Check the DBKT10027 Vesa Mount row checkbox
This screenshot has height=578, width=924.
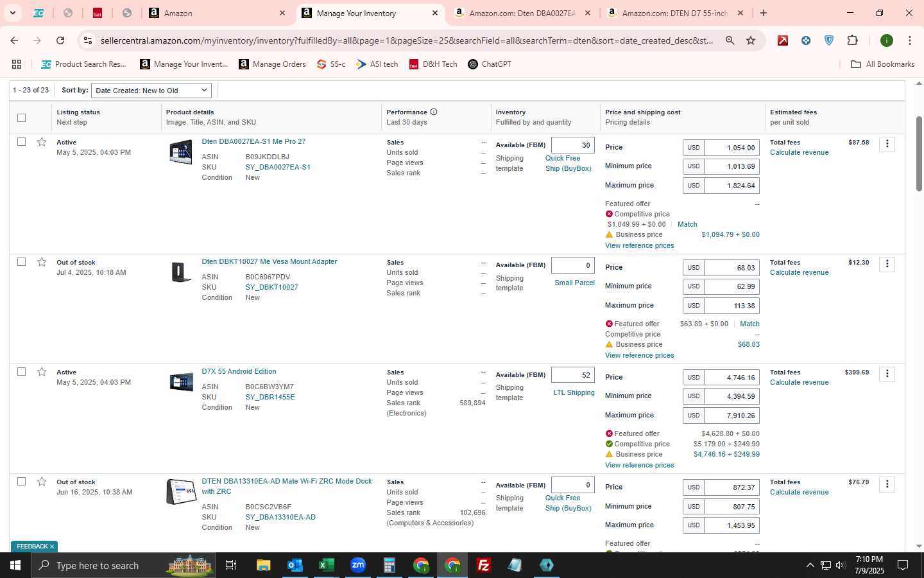point(21,261)
